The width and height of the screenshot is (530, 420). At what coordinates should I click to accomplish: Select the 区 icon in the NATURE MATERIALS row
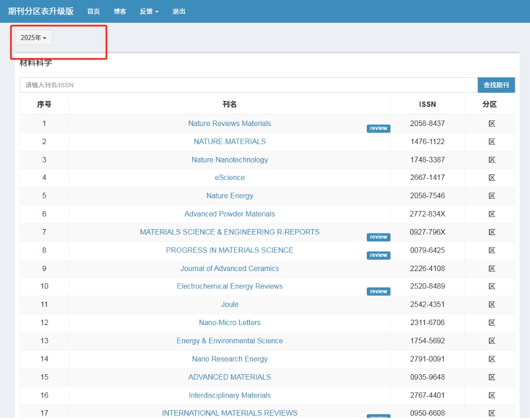pos(492,142)
